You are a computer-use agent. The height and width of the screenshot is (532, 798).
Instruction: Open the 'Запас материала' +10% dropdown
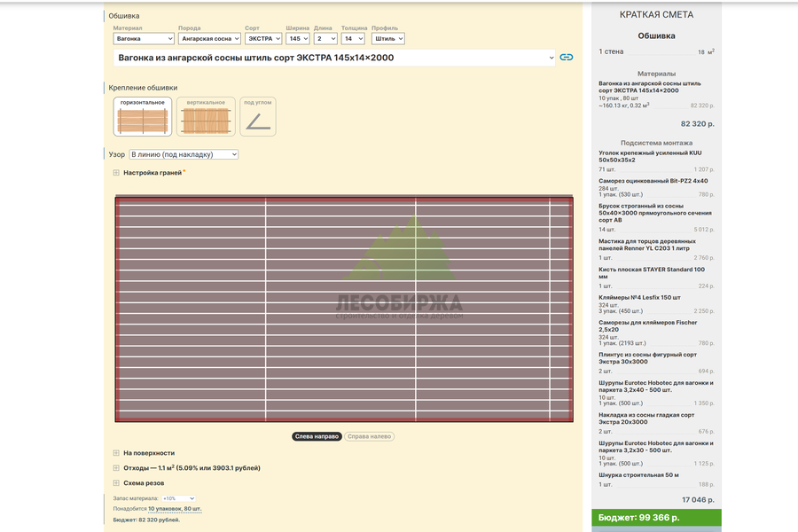[178, 498]
